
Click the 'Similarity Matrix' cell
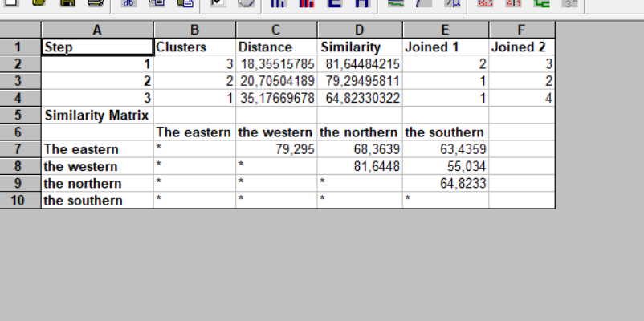[x=97, y=115]
